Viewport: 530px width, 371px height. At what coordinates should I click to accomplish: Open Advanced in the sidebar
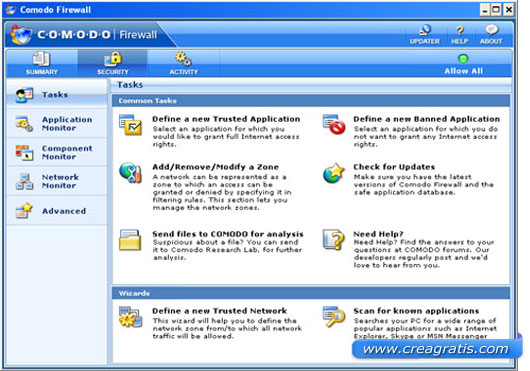click(64, 211)
